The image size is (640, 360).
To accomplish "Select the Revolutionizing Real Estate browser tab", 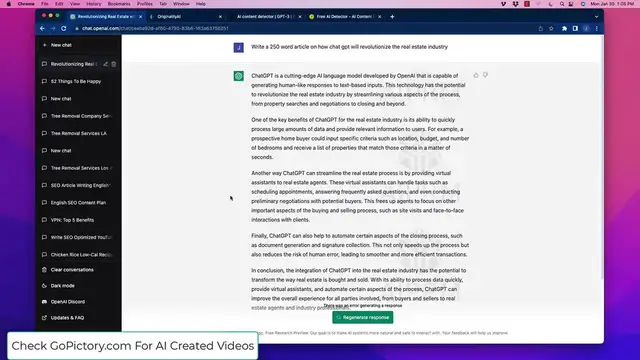I will point(105,17).
